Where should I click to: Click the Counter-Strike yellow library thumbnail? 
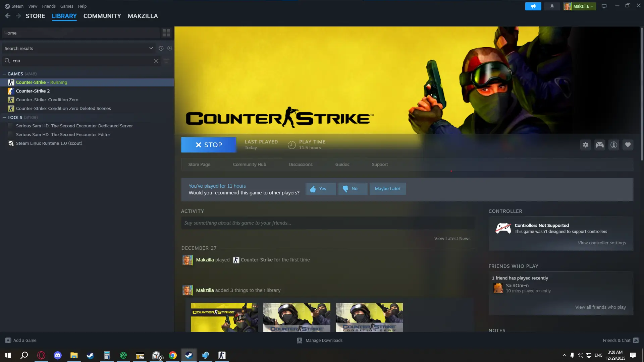(224, 317)
